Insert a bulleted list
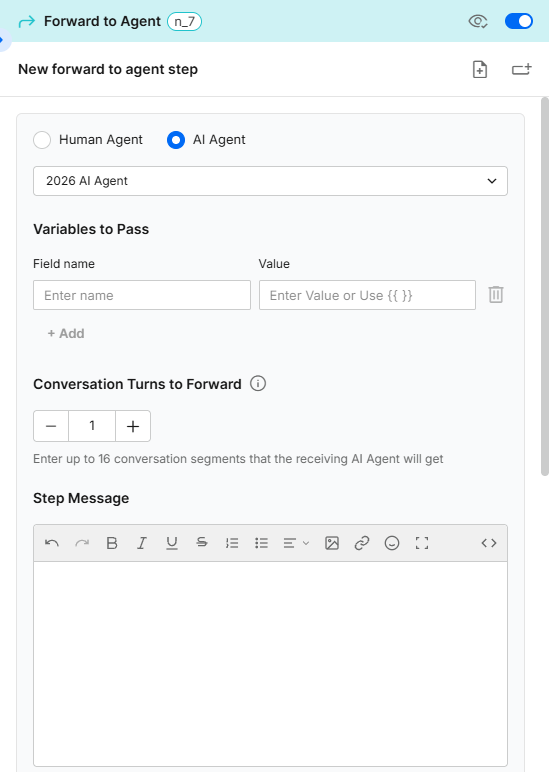Viewport: 549px width, 772px height. point(261,543)
